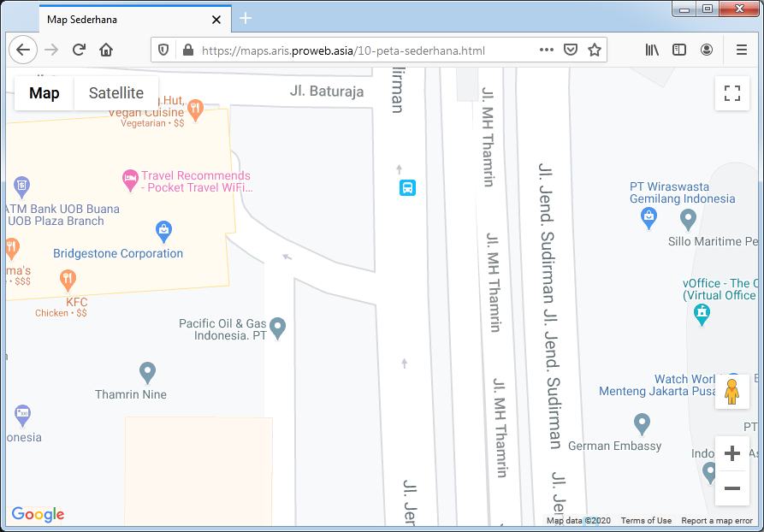The height and width of the screenshot is (532, 764).
Task: Open the Firefox account menu
Action: [x=707, y=50]
